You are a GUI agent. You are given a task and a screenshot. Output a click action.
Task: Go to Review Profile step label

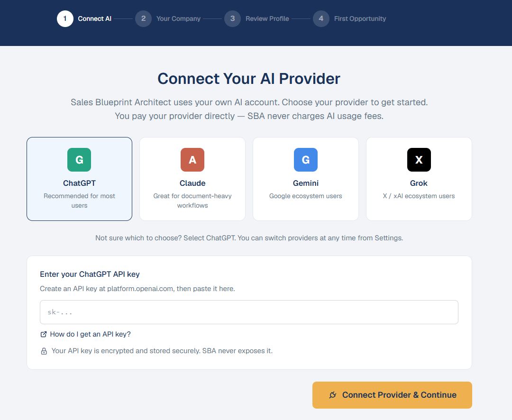pyautogui.click(x=267, y=18)
